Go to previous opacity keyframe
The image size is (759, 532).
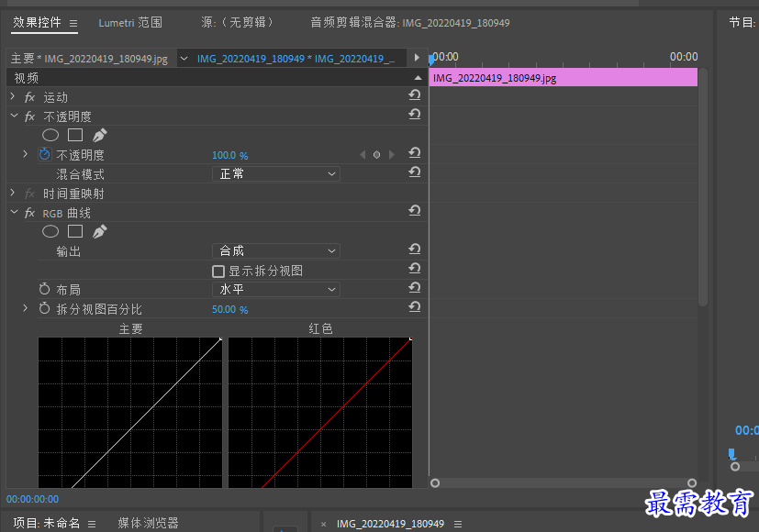[x=363, y=155]
